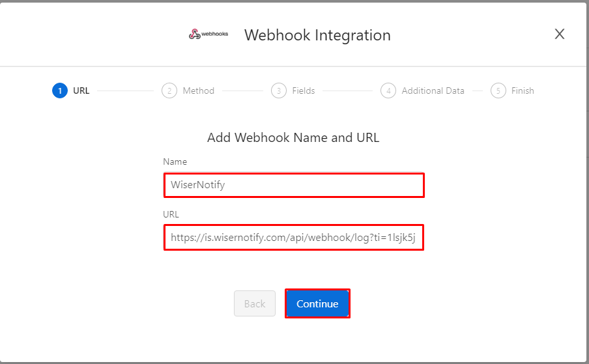Go to step 3 Fields

(293, 91)
